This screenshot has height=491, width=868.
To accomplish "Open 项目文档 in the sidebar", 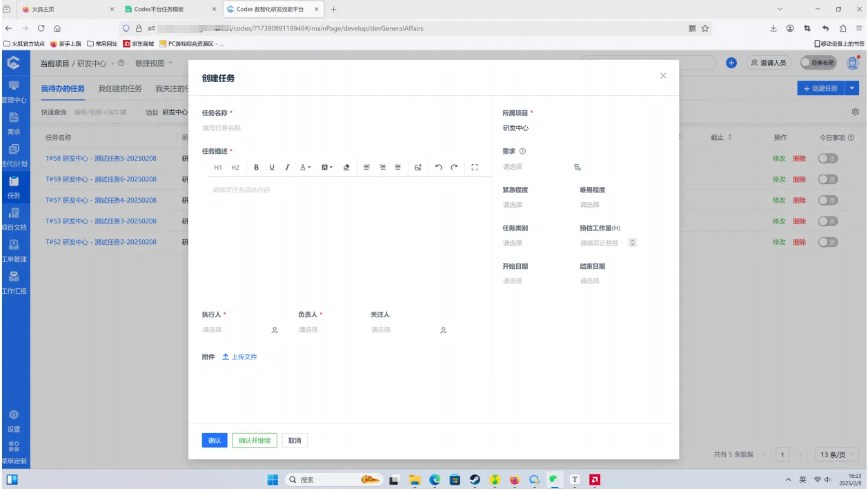I will [14, 219].
